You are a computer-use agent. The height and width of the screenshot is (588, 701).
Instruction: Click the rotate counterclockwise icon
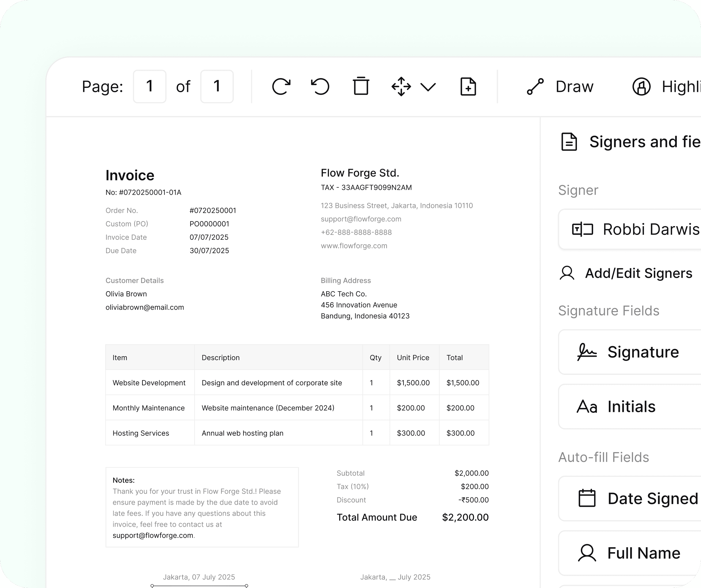click(x=320, y=87)
